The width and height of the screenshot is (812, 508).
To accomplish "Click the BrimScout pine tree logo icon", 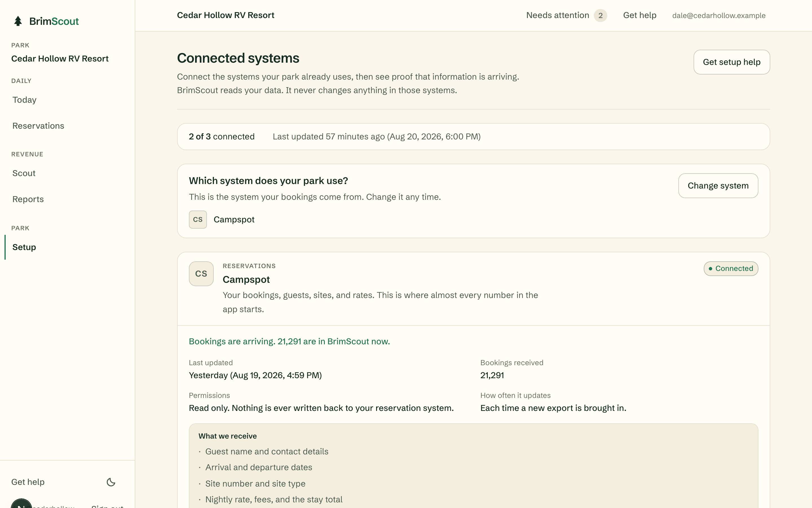I will click(18, 21).
